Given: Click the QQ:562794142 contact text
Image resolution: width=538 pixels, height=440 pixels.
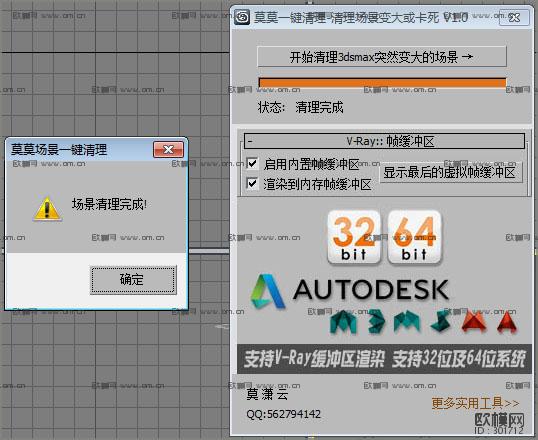Looking at the screenshot, I should [283, 414].
